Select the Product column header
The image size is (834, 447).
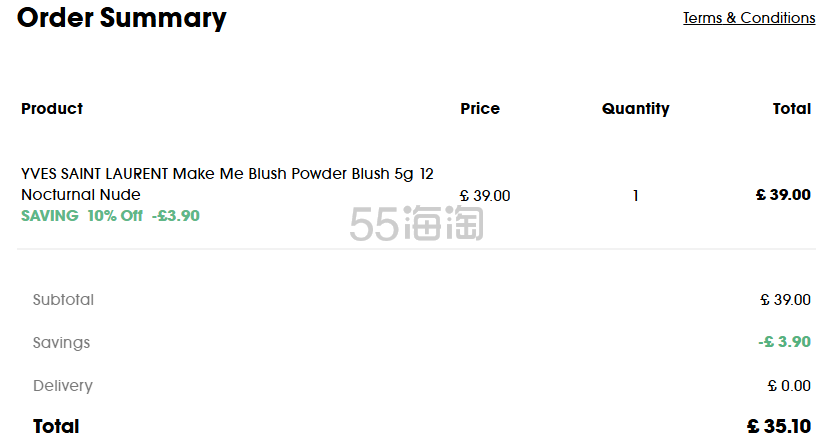pyautogui.click(x=52, y=109)
